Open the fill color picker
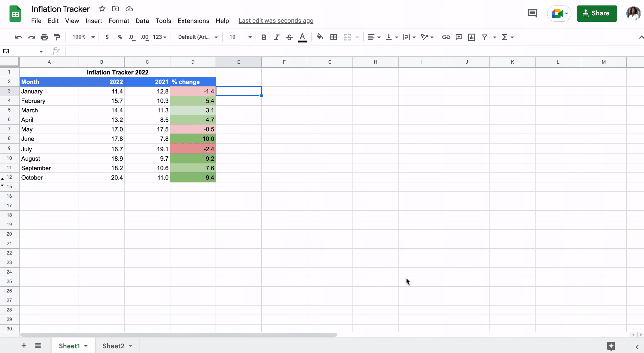This screenshot has width=644, height=353. (x=320, y=37)
